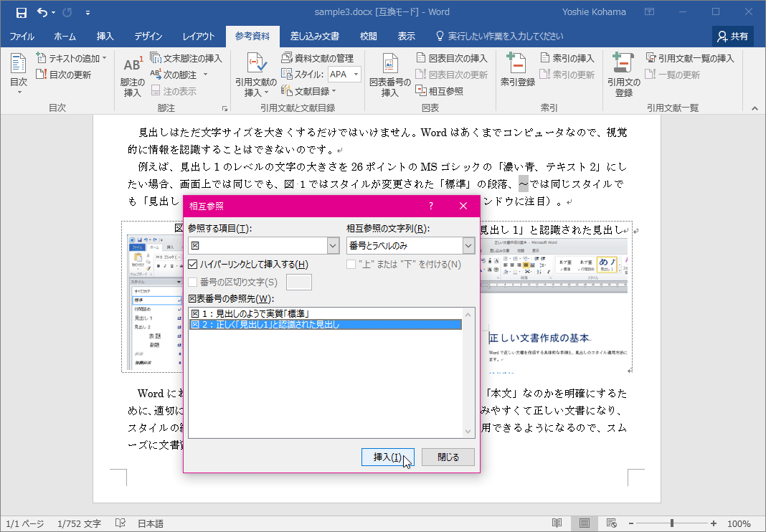Screen dimensions: 766x532
Task: Select 図 1：見出しのようで実質「標準」
Action: [x=325, y=313]
